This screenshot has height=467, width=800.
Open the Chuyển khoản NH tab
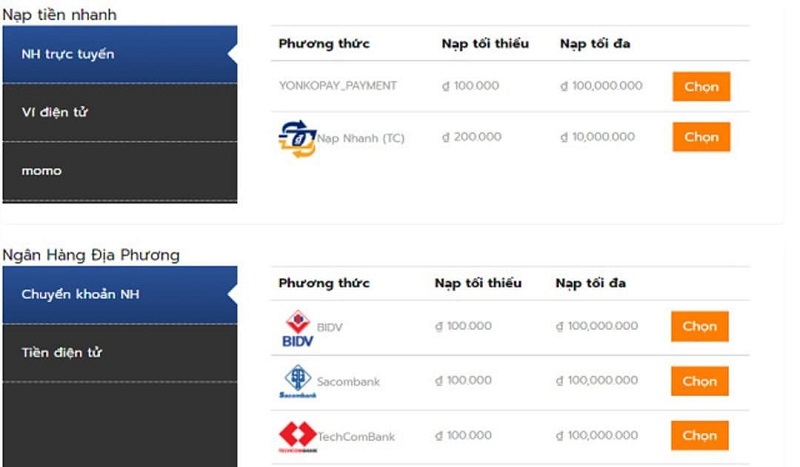[120, 294]
